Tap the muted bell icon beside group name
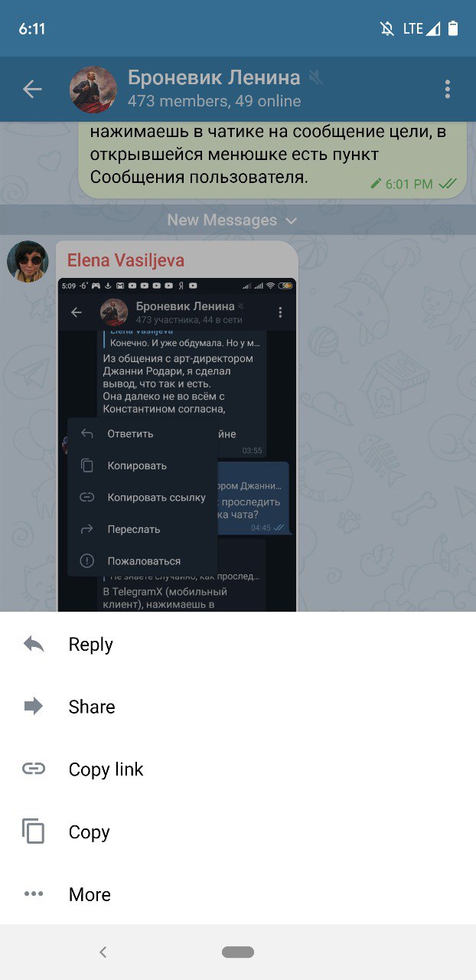 point(315,77)
